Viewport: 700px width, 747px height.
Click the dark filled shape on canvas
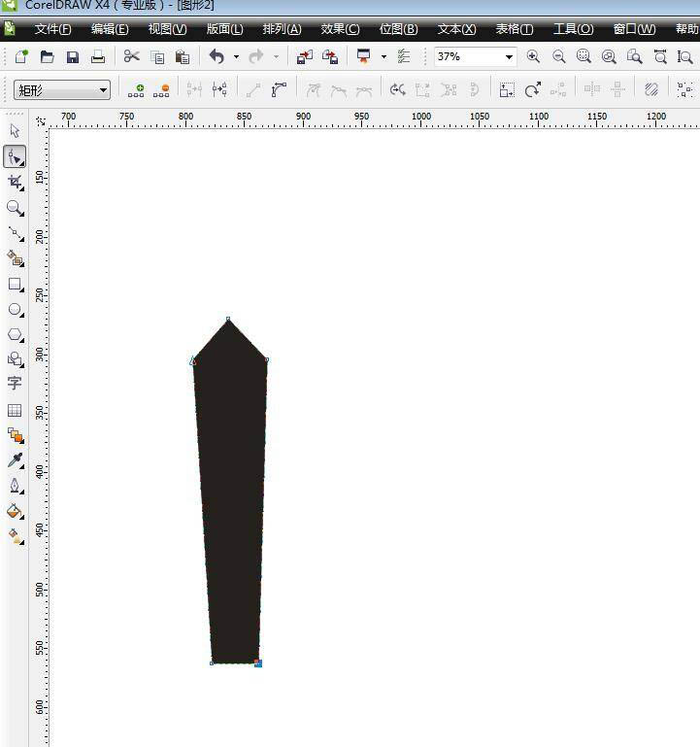(233, 486)
